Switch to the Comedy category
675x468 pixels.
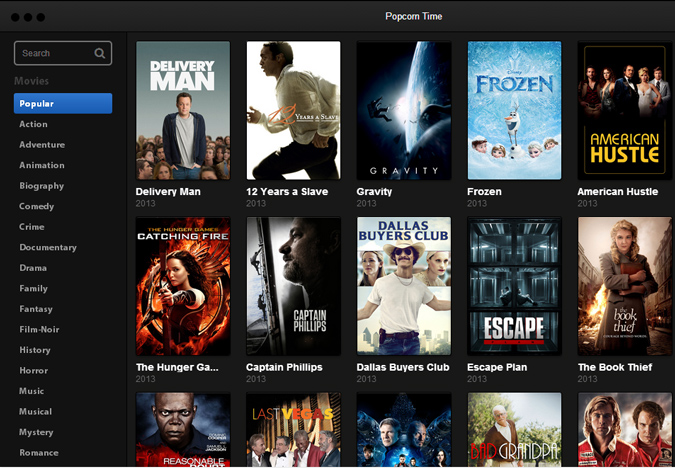coord(36,206)
